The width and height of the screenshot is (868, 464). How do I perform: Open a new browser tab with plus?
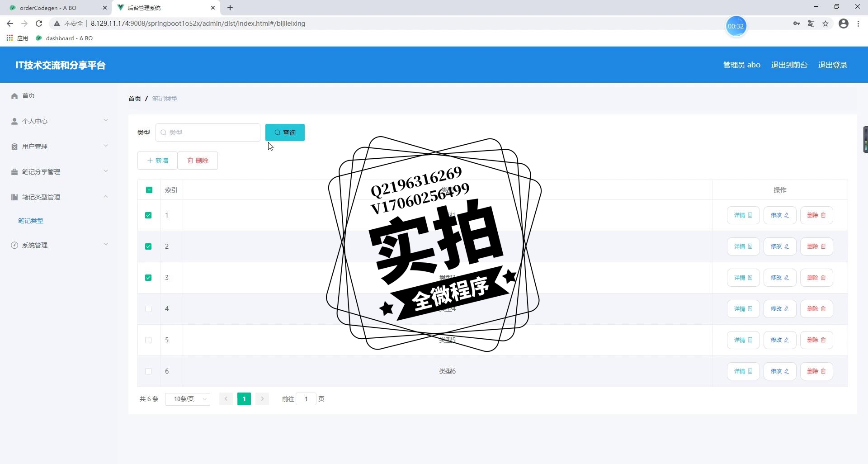(x=230, y=8)
